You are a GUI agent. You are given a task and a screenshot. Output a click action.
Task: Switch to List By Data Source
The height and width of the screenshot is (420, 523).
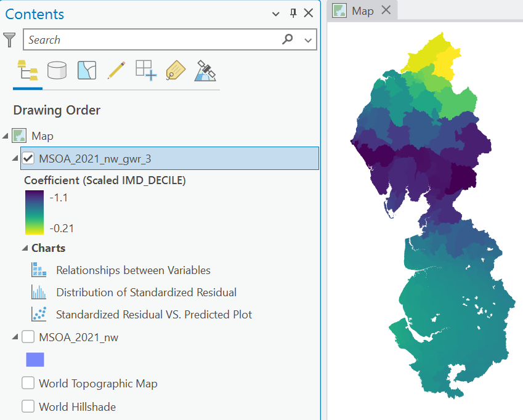(57, 70)
